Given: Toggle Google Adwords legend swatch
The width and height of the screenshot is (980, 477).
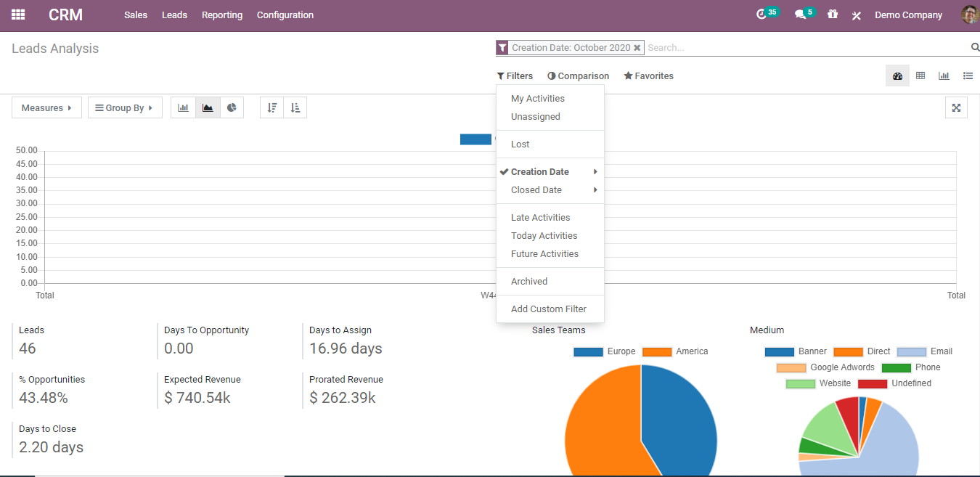Looking at the screenshot, I should pos(791,367).
